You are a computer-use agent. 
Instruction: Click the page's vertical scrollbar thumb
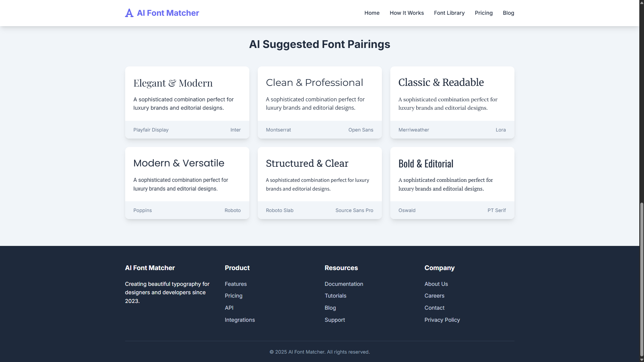(641, 279)
